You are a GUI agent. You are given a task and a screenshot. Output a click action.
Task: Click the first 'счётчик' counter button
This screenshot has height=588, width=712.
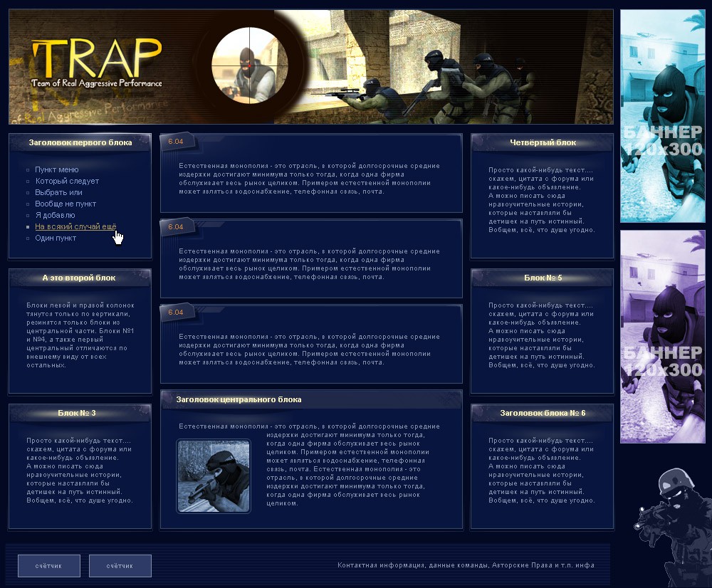(49, 566)
